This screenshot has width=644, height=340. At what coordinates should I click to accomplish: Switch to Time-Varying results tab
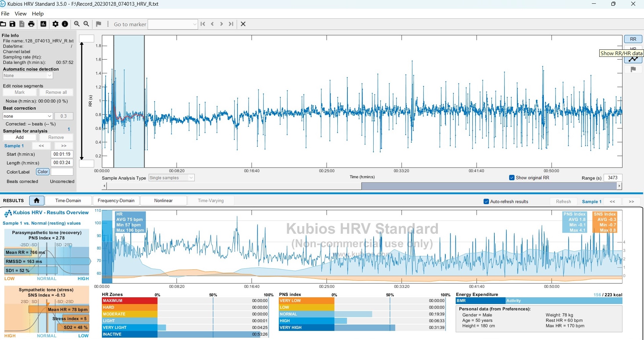point(211,200)
